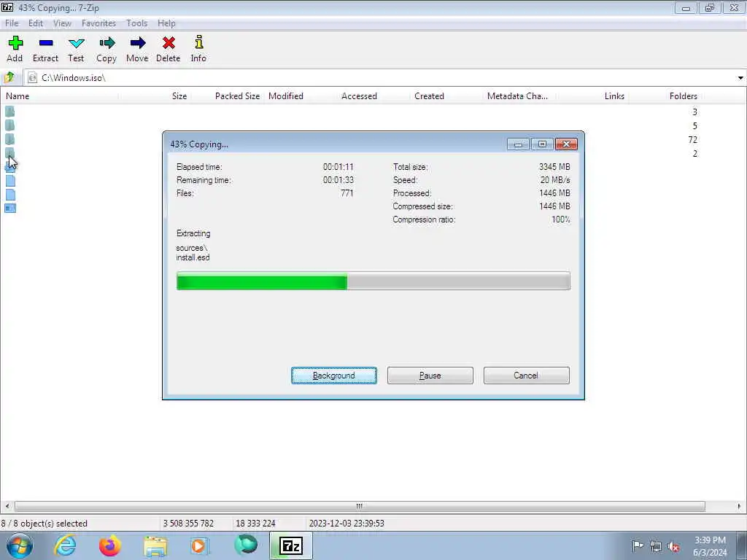Sort by the Name column header
747x560 pixels.
click(x=60, y=96)
